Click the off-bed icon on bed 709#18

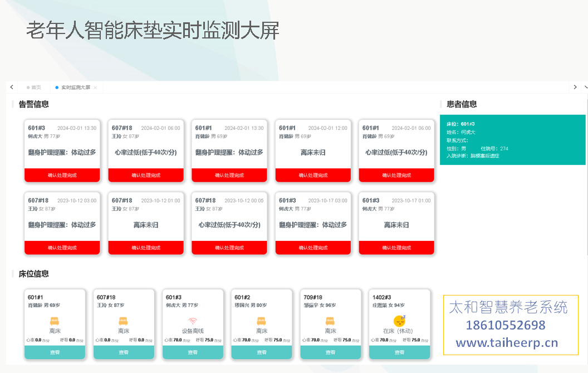click(x=330, y=321)
